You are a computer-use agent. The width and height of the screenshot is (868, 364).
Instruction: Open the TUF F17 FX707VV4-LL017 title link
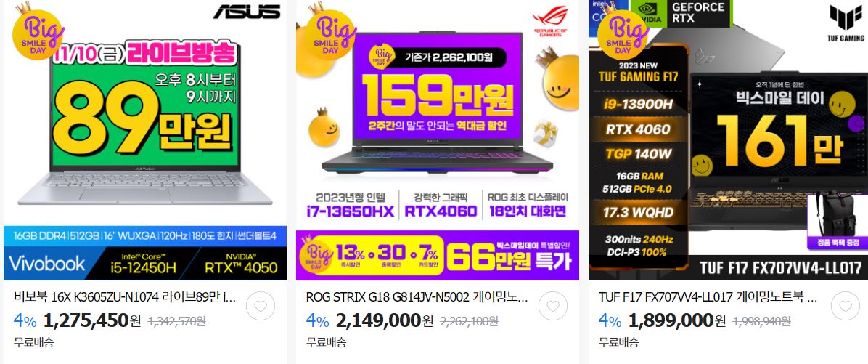(708, 297)
